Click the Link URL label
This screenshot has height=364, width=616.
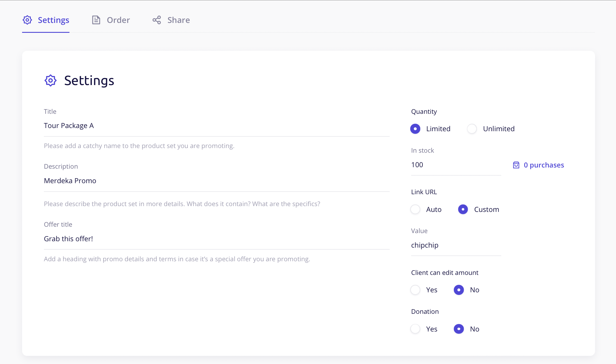424,192
